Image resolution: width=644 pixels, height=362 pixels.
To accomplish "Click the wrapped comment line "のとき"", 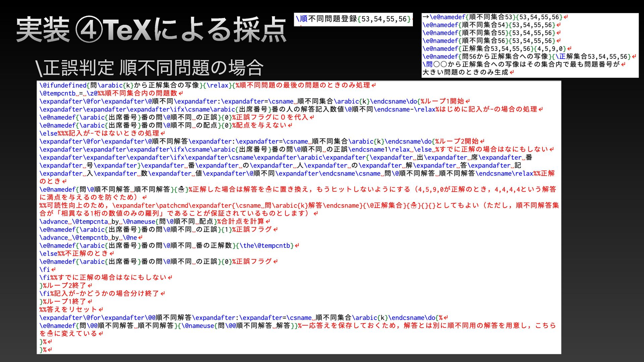I will [x=53, y=182].
